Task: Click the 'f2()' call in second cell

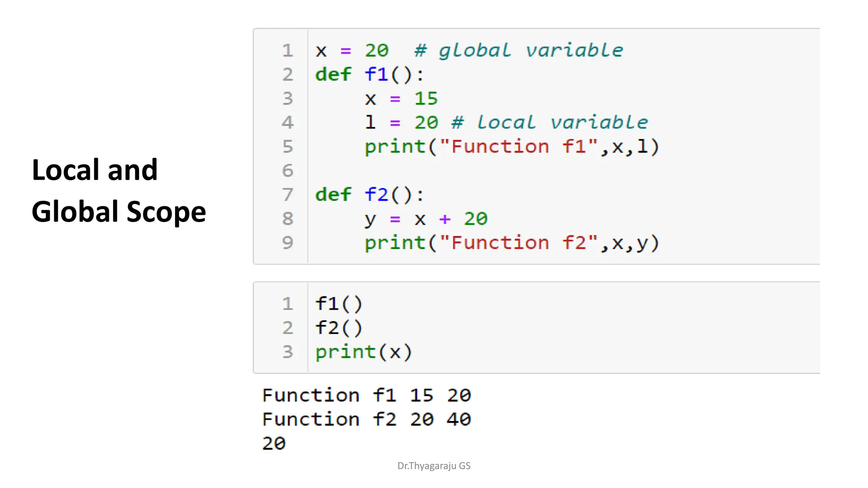Action: point(339,328)
